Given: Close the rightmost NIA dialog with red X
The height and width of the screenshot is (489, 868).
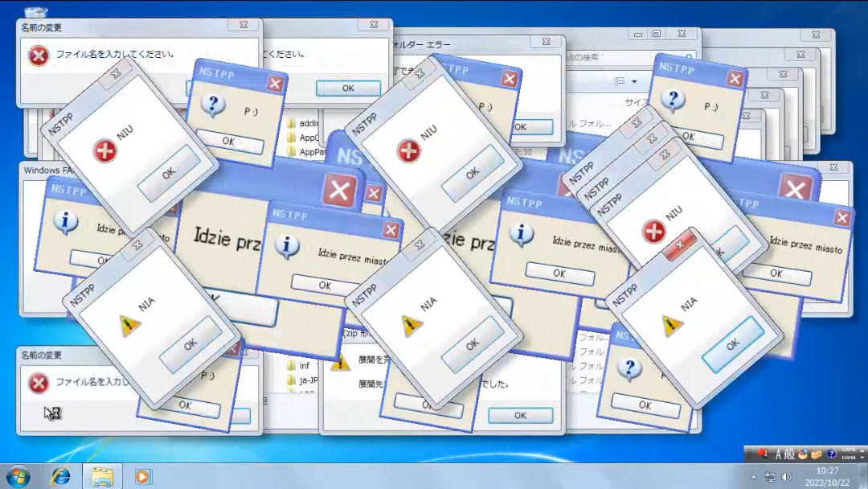Looking at the screenshot, I should [679, 244].
